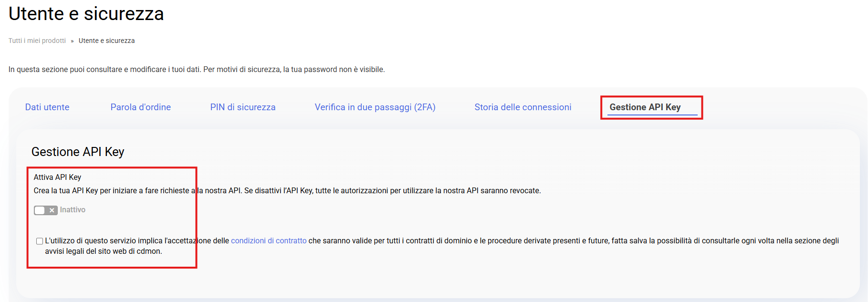View the Storia delle connessioni tab

coord(523,107)
